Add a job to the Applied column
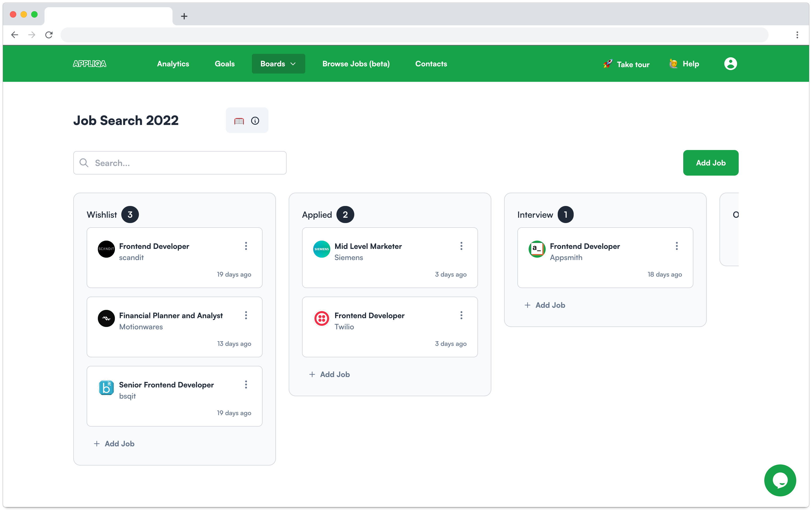The image size is (812, 510). pos(329,374)
